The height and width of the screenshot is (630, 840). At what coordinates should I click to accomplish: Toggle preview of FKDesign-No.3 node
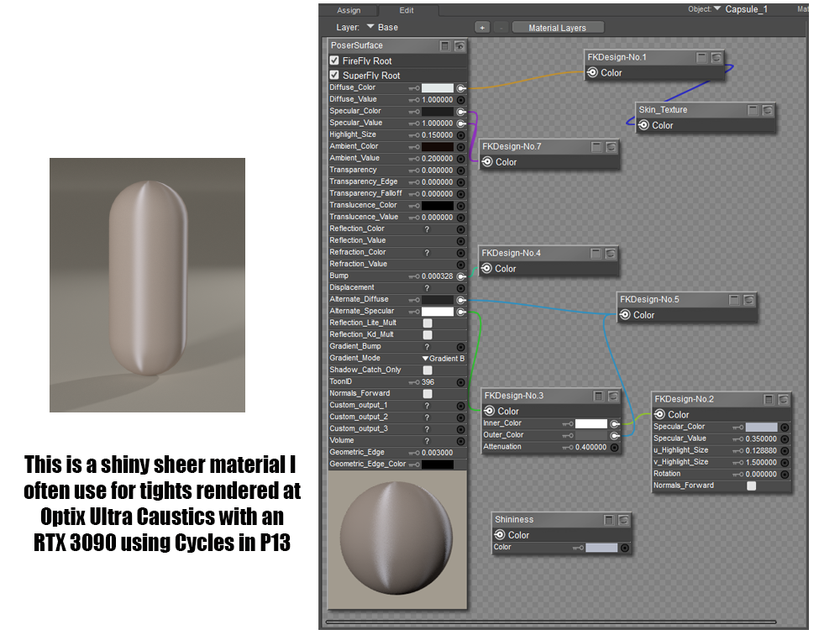coord(613,396)
